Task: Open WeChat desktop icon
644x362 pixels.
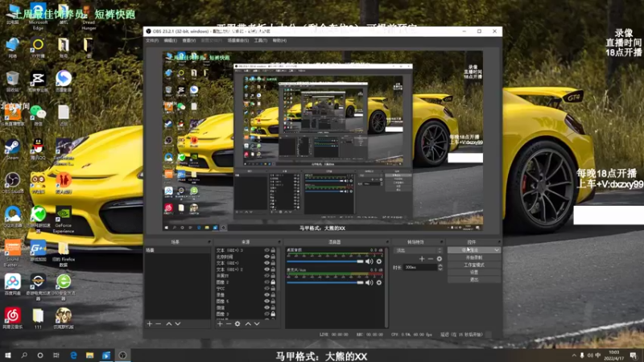Action: click(38, 115)
